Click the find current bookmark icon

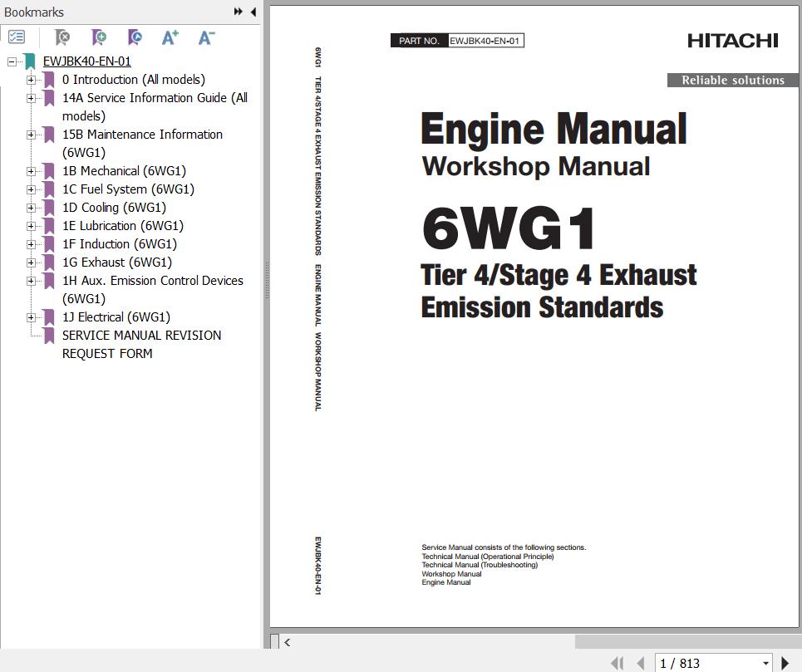tap(135, 37)
